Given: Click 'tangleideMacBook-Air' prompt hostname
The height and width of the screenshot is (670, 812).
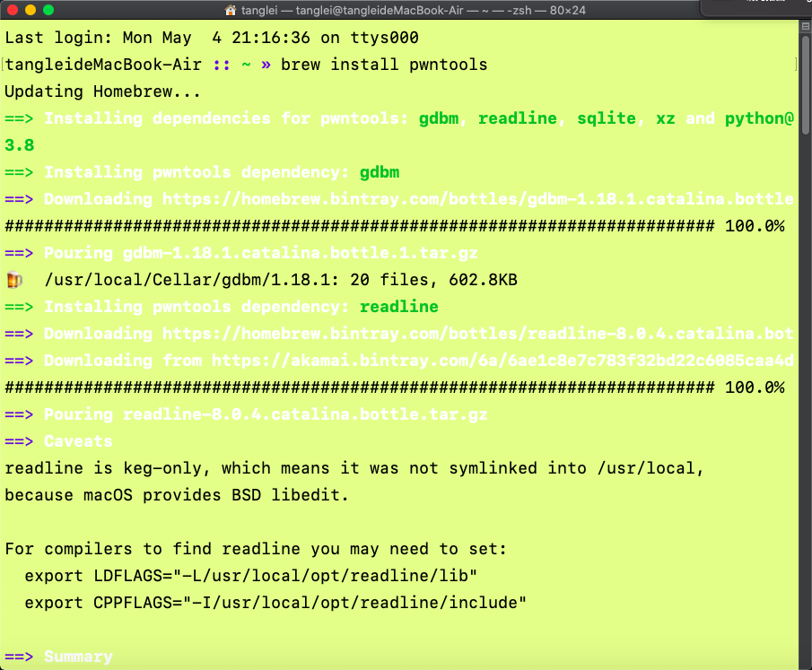Looking at the screenshot, I should point(103,65).
